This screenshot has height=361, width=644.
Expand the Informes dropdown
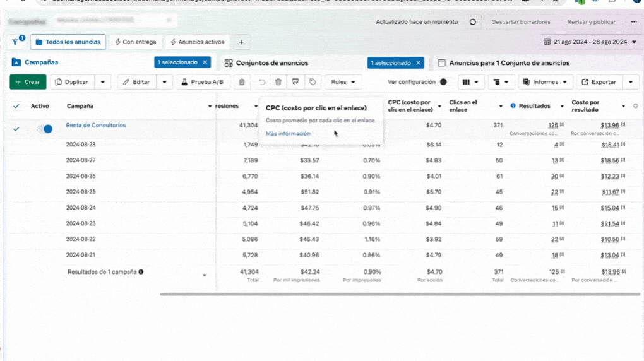click(x=546, y=82)
